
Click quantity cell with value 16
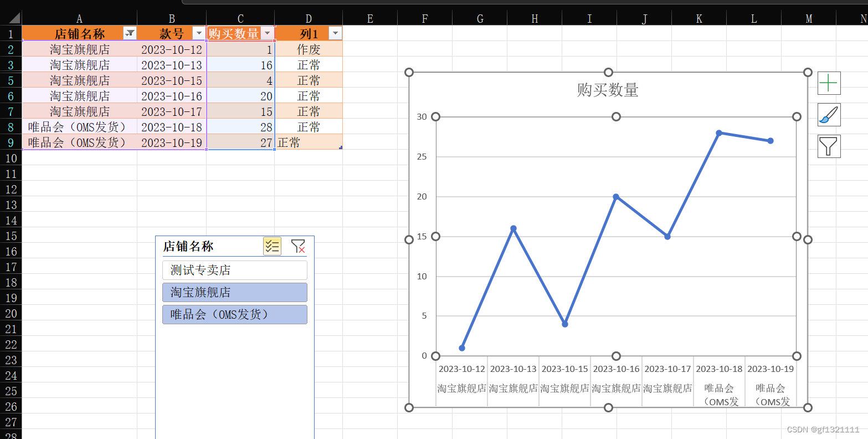tap(240, 65)
